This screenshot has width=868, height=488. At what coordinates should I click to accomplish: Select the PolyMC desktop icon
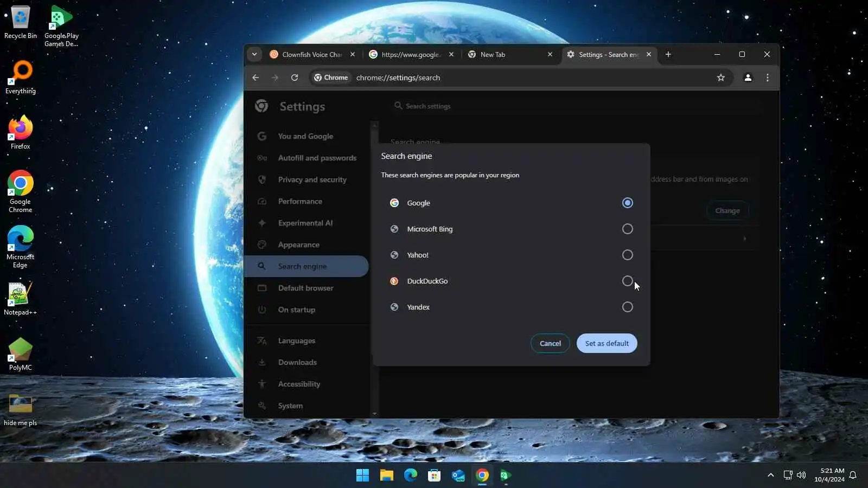click(x=21, y=354)
